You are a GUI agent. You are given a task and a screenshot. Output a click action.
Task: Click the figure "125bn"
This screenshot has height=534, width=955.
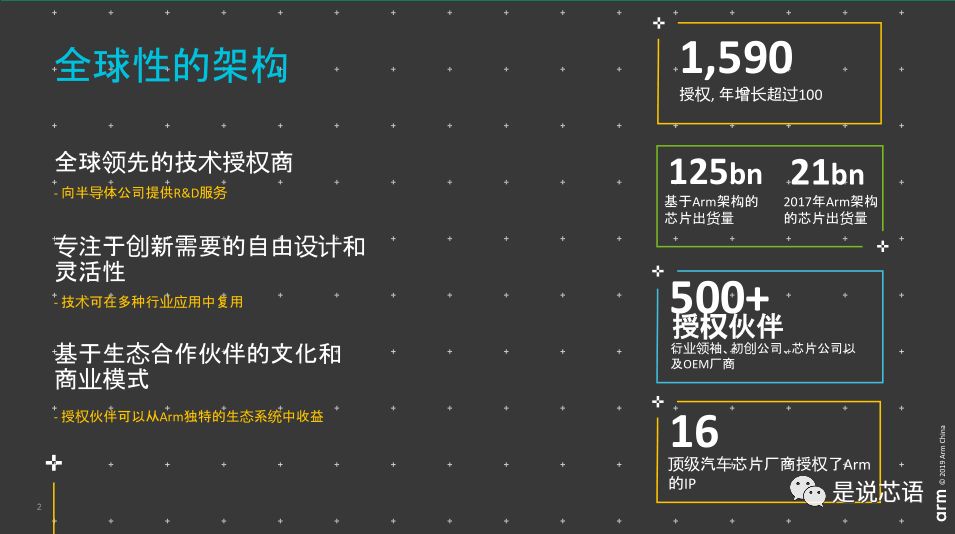(716, 172)
